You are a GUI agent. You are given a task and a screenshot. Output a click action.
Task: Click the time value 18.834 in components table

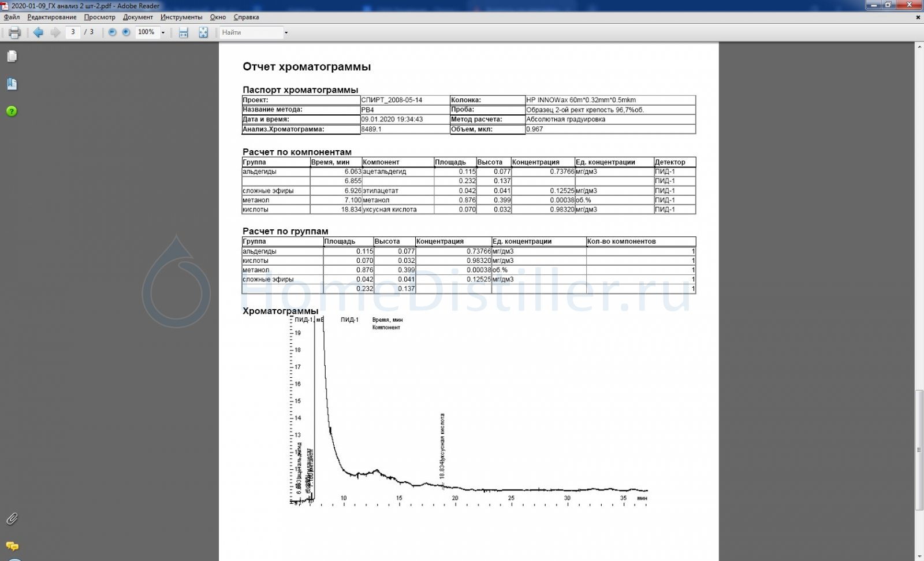[x=351, y=210]
